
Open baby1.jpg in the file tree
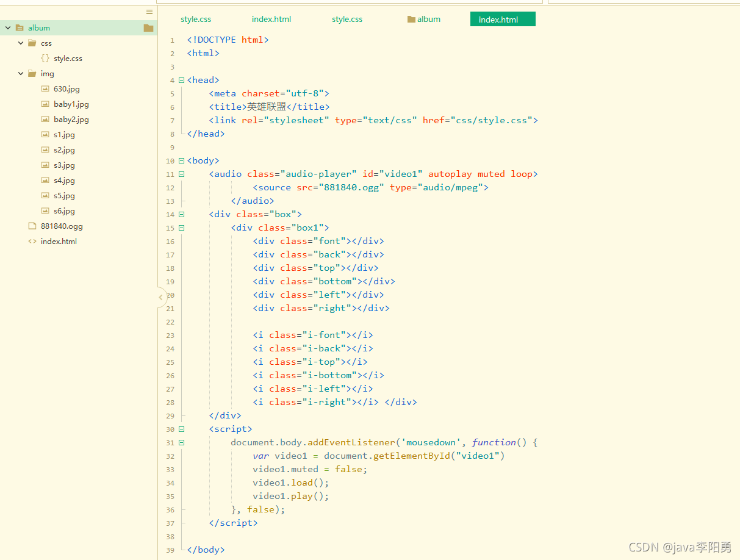(71, 104)
